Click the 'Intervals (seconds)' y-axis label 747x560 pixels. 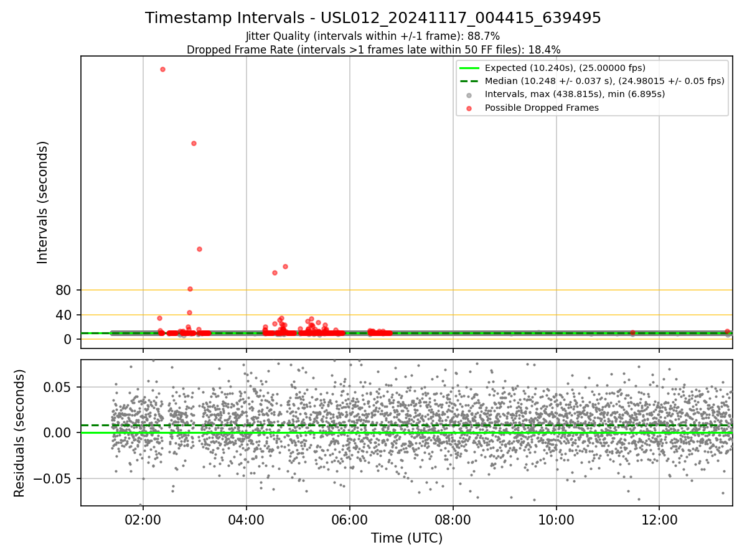(x=43, y=202)
